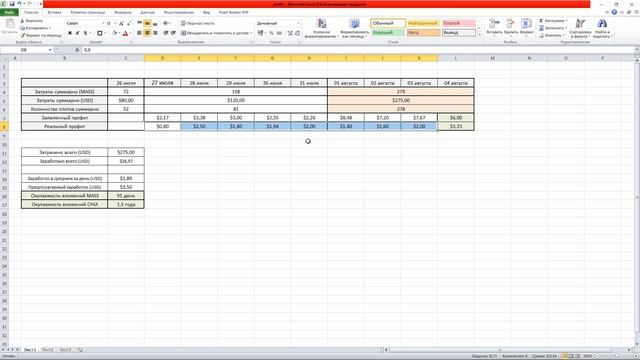Click the insert function fx icon

[77, 50]
